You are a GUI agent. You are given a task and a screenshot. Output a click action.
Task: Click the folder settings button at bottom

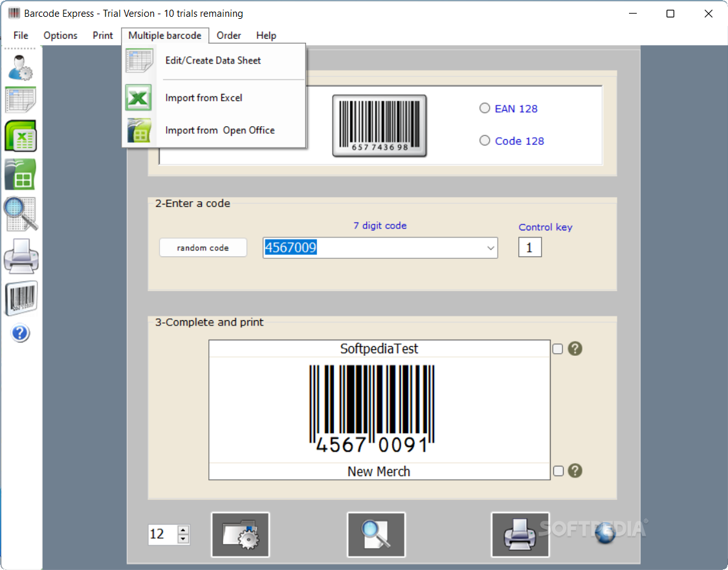click(240, 534)
